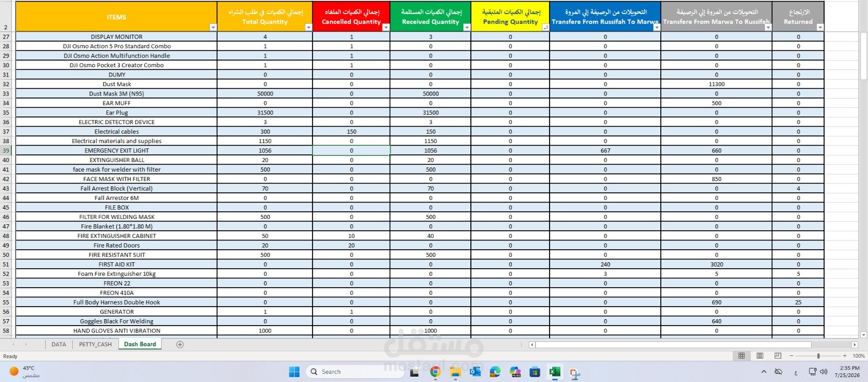The width and height of the screenshot is (868, 382).
Task: Select the DISPLAY MONITOR item cell
Action: 117,37
